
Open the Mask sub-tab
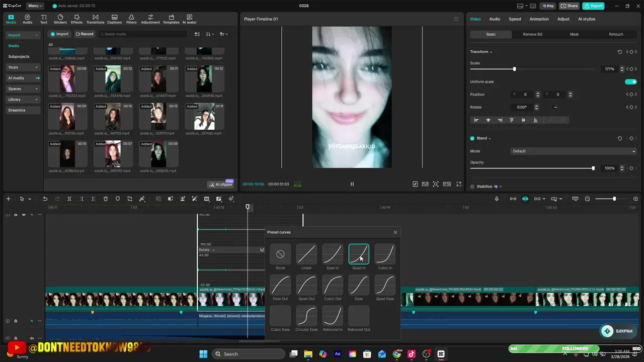574,34
